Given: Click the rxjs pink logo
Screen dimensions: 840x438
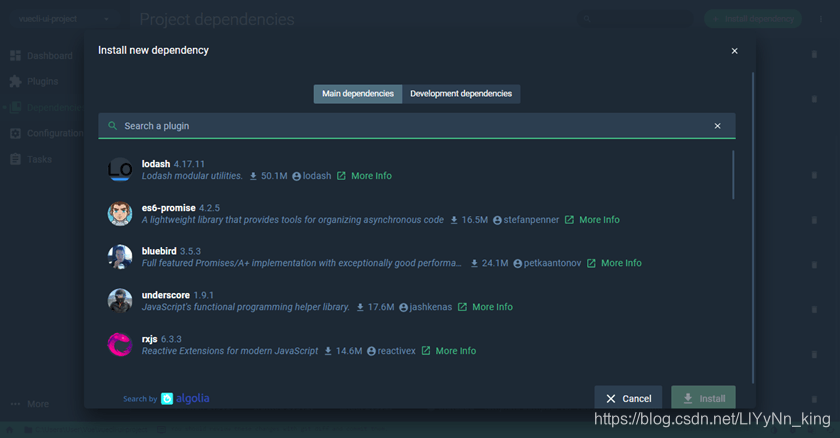Looking at the screenshot, I should pos(120,345).
